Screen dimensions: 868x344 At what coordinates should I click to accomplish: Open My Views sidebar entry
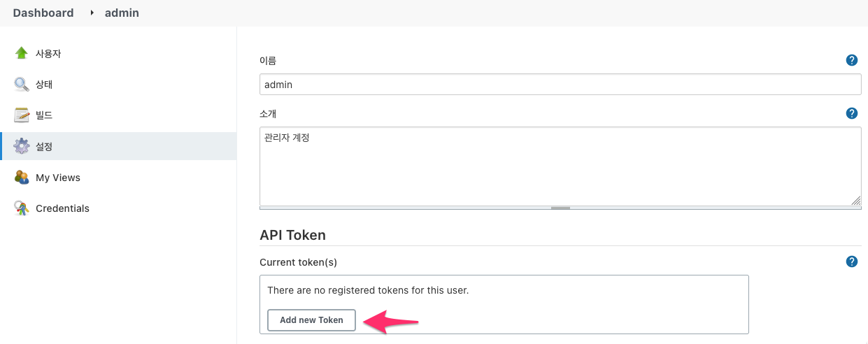(58, 178)
